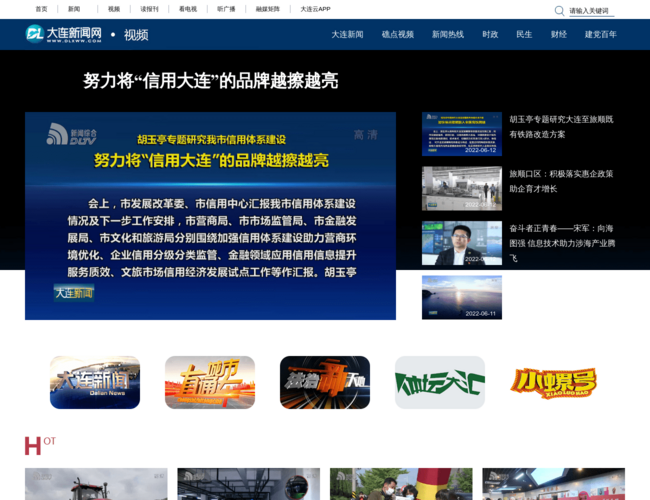Open the 大连云APP top link
The height and width of the screenshot is (500, 650).
point(315,9)
